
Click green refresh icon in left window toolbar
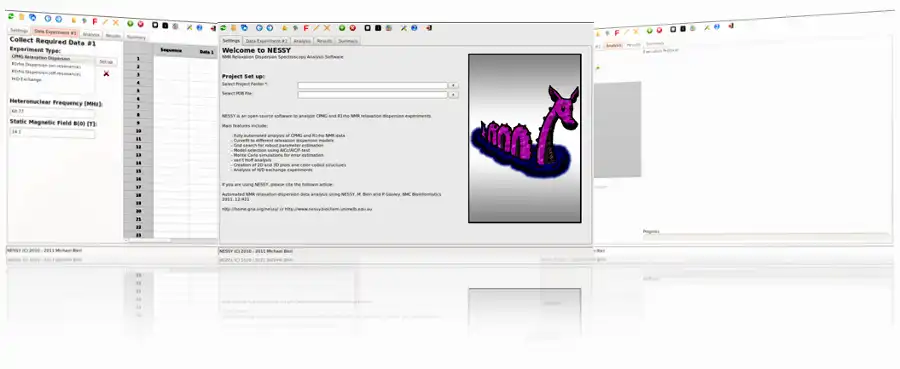coord(11,16)
